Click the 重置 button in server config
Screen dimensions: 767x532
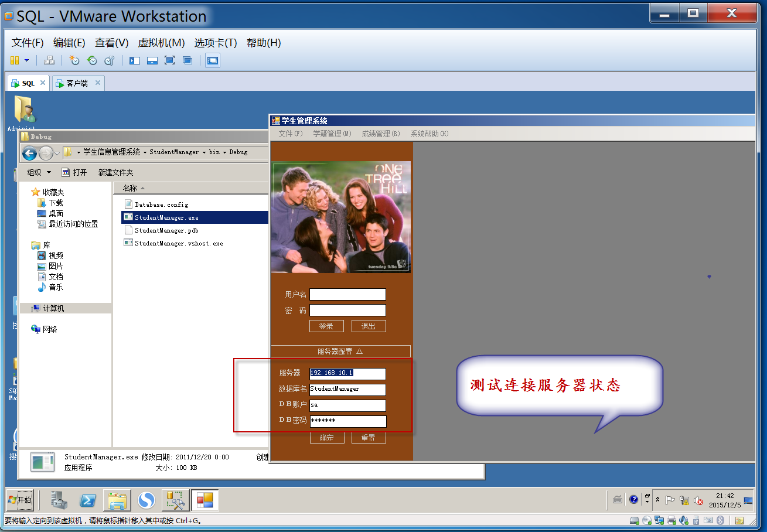point(369,438)
